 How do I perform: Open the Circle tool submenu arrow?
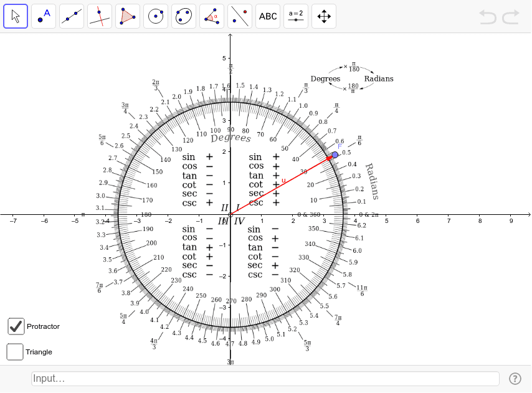(164, 24)
